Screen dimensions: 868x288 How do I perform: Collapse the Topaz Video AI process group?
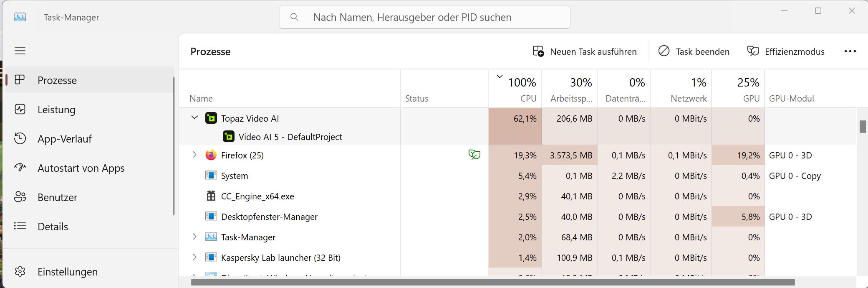click(194, 118)
